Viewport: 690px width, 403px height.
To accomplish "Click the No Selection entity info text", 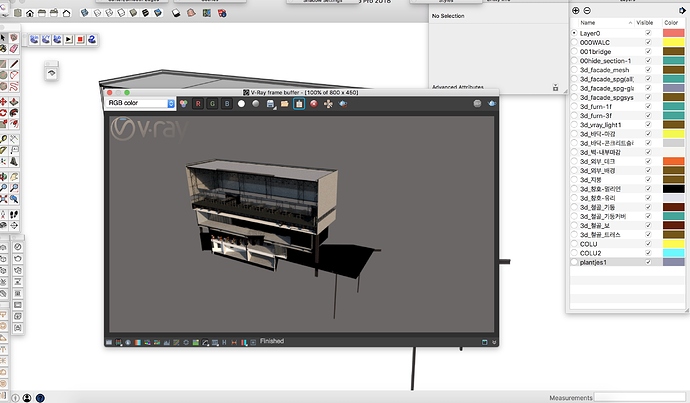I will pos(448,16).
